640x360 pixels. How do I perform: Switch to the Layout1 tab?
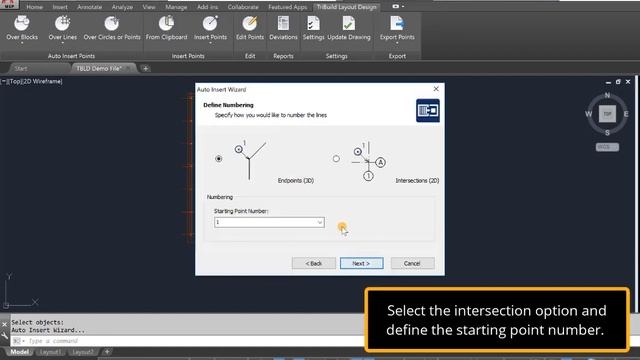[x=51, y=351]
